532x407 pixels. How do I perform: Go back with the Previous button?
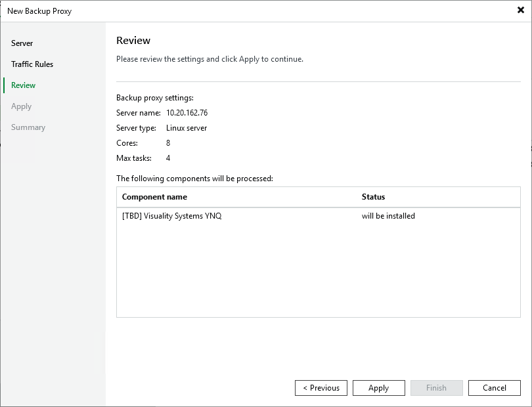tap(321, 388)
